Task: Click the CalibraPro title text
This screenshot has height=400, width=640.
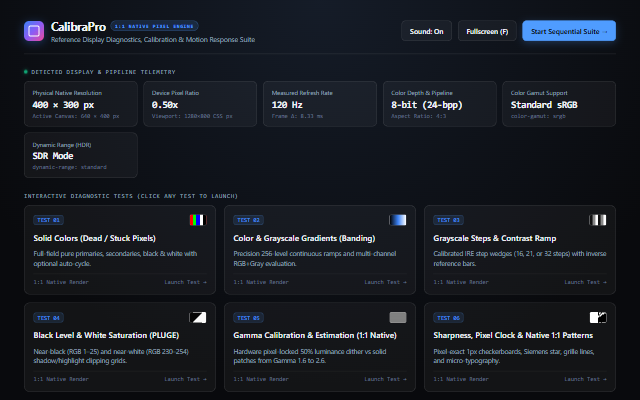Action: pos(78,27)
